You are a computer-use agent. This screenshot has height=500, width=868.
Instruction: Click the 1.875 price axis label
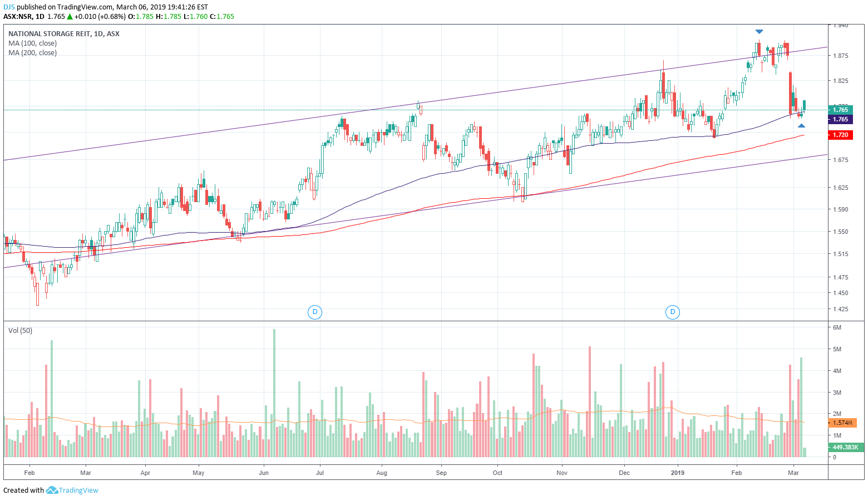(x=840, y=56)
